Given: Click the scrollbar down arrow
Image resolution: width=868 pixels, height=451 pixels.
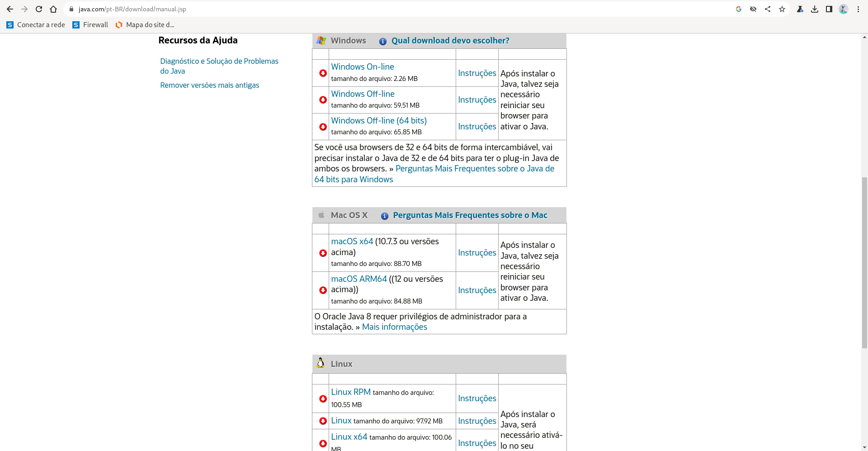Looking at the screenshot, I should point(864,447).
